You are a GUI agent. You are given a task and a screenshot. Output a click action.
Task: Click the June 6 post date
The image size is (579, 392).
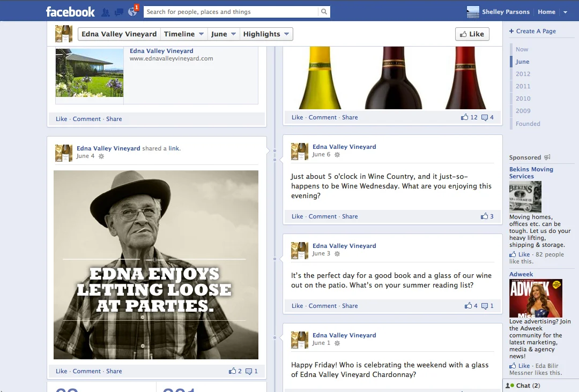pyautogui.click(x=321, y=155)
